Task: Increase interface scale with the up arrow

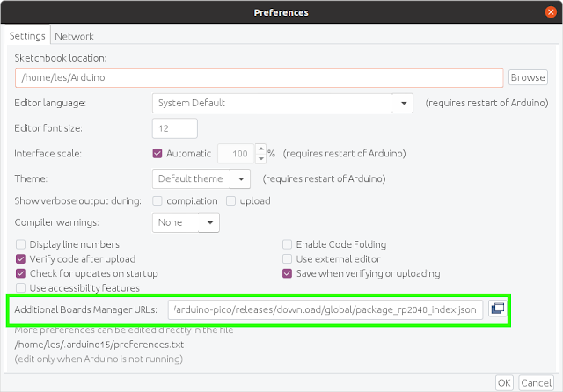Action: 261,149
